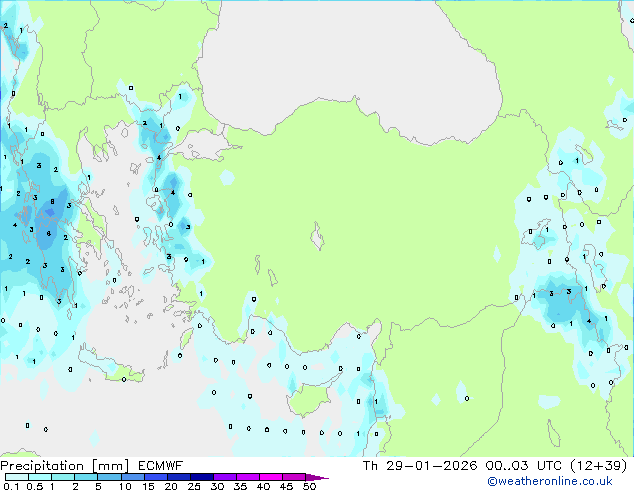Click the "15" legend scale label
Screen dimensions: 634x490
[x=148, y=486]
